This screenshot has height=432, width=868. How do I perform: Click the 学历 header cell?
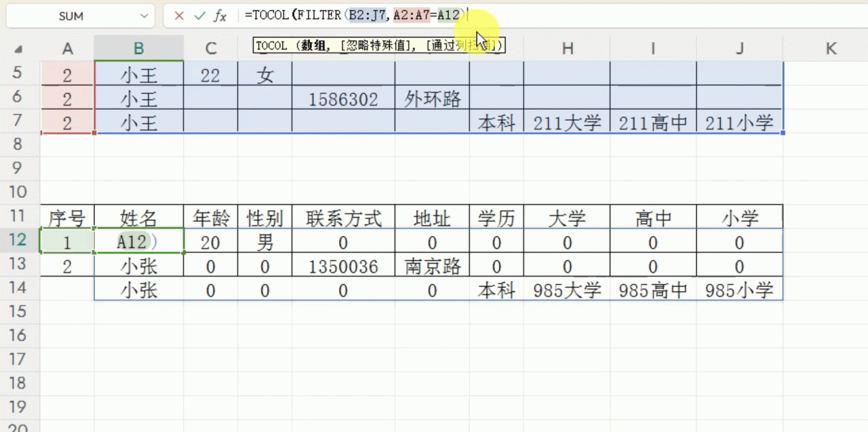click(496, 217)
